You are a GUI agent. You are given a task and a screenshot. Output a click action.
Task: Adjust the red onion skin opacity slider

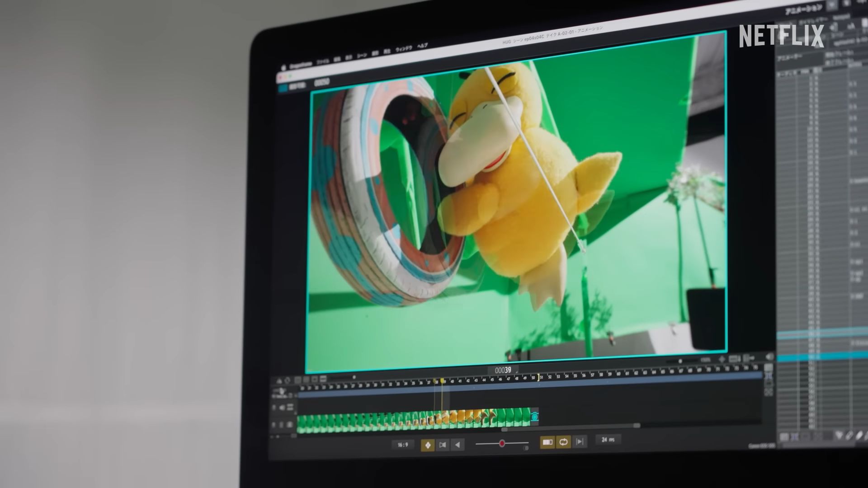(x=502, y=444)
